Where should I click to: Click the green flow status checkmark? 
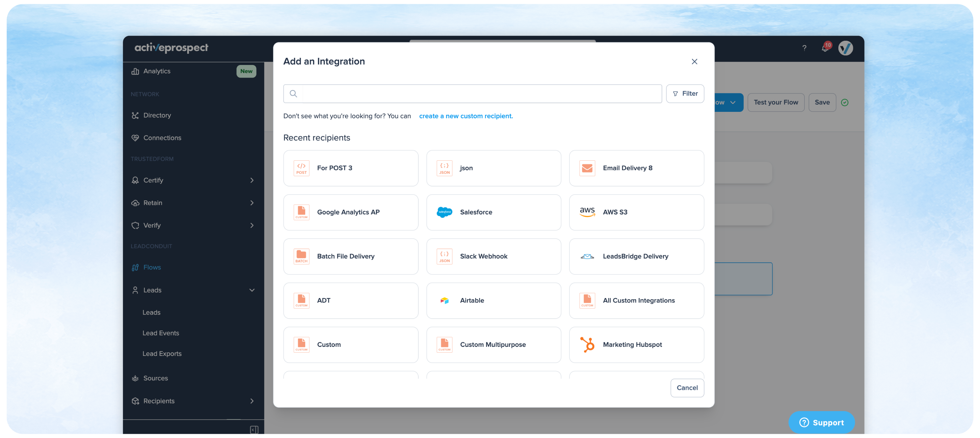point(845,102)
